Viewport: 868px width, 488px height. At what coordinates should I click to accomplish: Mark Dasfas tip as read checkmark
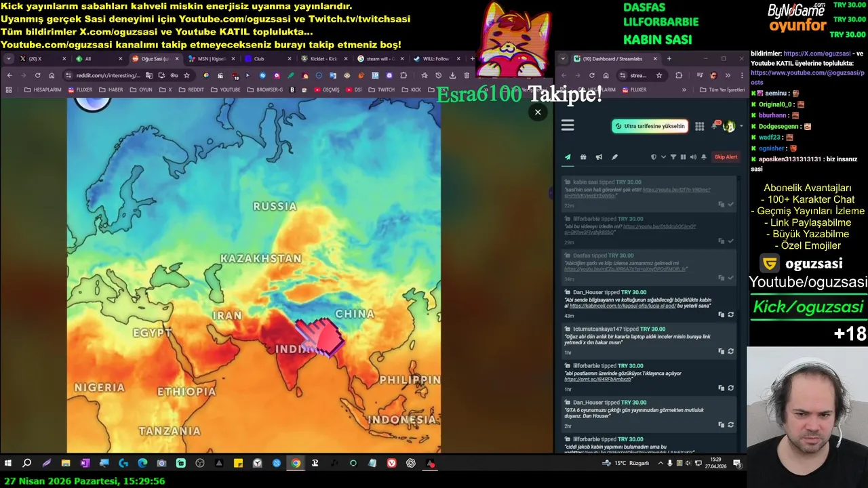pos(730,278)
